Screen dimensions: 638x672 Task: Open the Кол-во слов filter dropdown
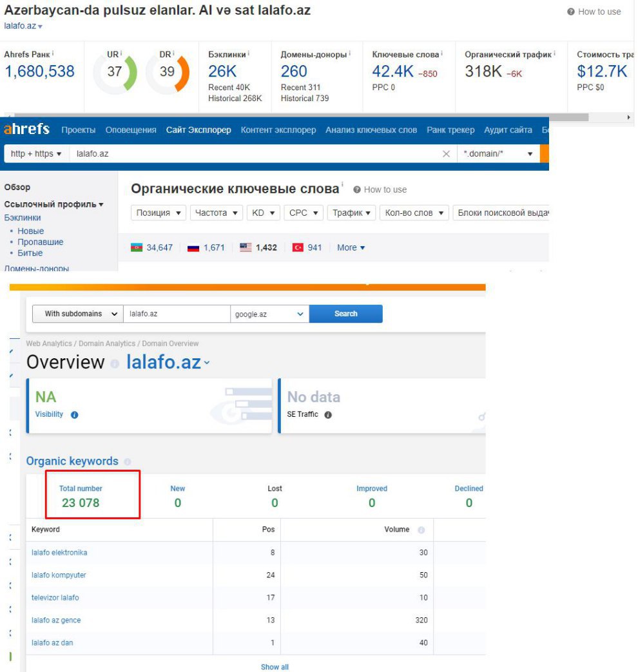point(414,213)
